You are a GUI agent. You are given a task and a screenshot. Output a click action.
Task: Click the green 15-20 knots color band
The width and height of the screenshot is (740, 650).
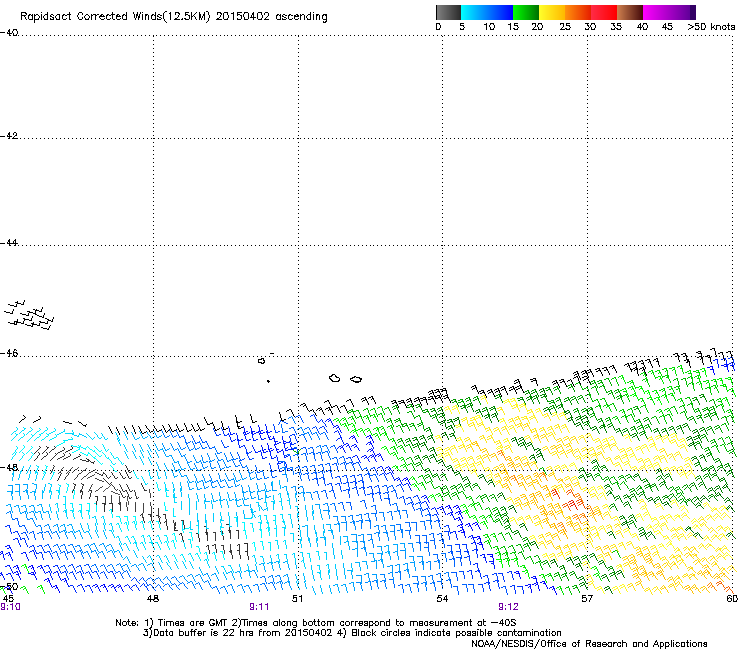click(x=526, y=12)
